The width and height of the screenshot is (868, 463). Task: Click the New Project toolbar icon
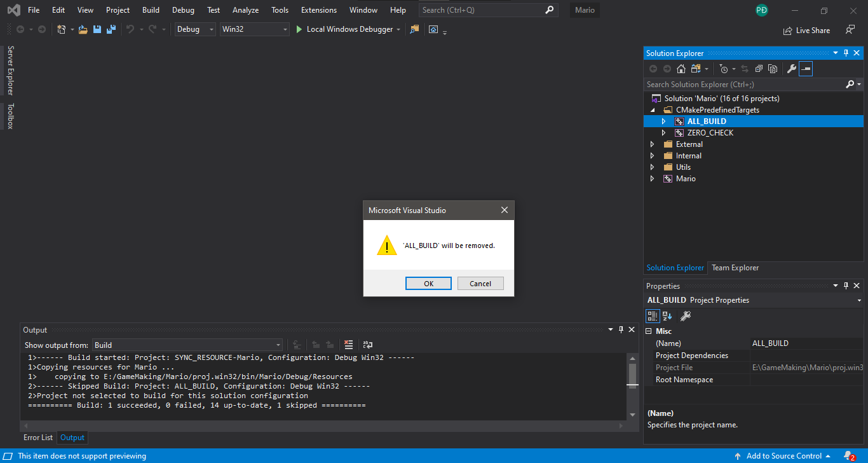pos(61,29)
